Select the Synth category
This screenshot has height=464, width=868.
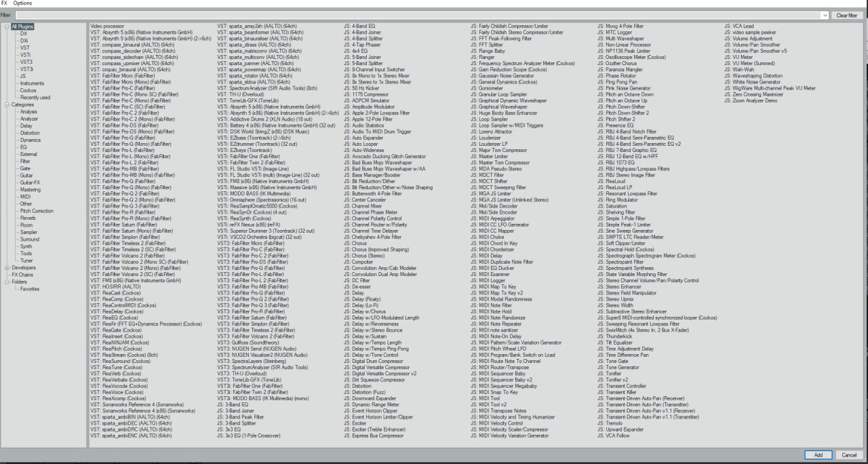pos(26,246)
